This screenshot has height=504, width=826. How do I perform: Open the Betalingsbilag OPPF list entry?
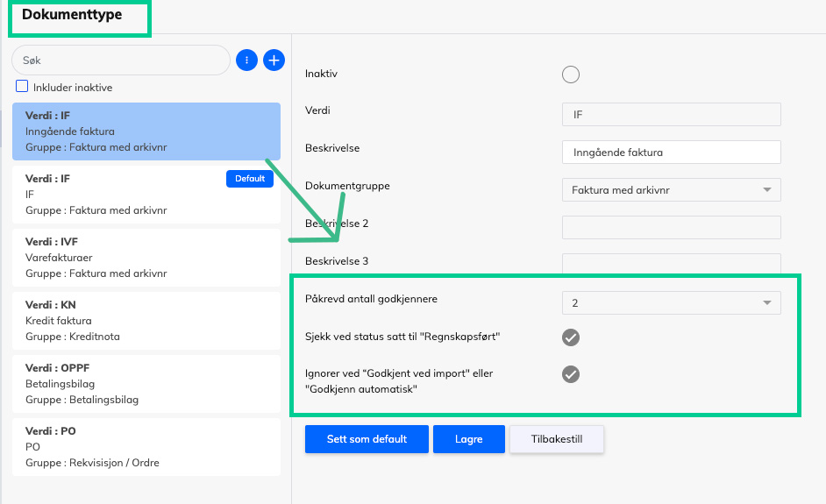(146, 384)
